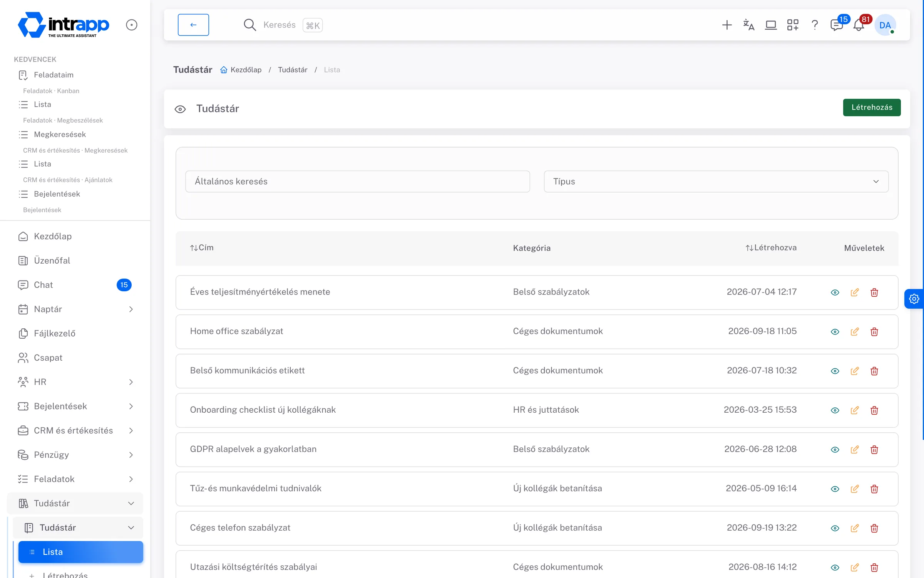Click the Létrehozás green button

pyautogui.click(x=872, y=108)
